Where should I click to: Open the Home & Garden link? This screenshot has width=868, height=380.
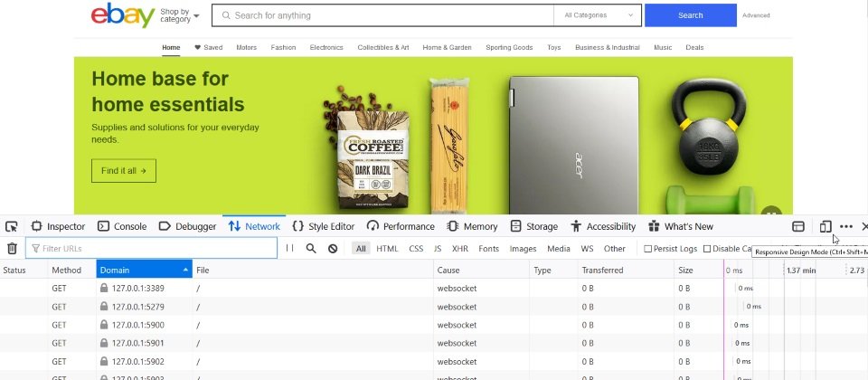pyautogui.click(x=448, y=48)
